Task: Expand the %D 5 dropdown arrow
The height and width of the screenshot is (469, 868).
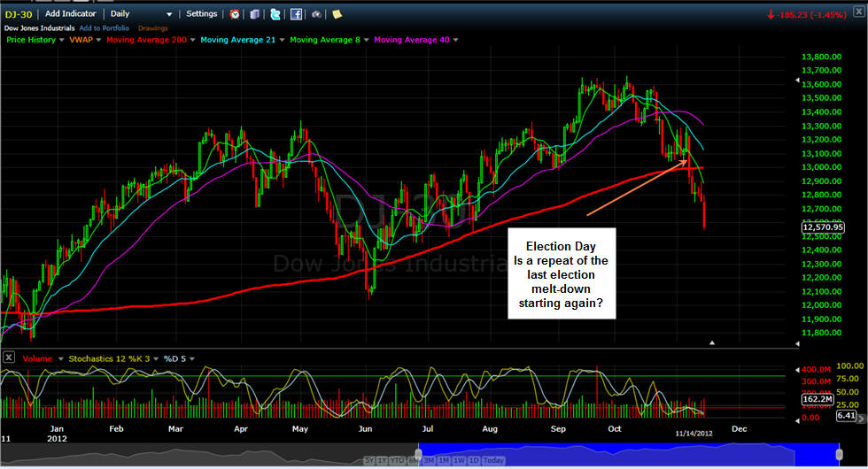Action: click(x=192, y=359)
